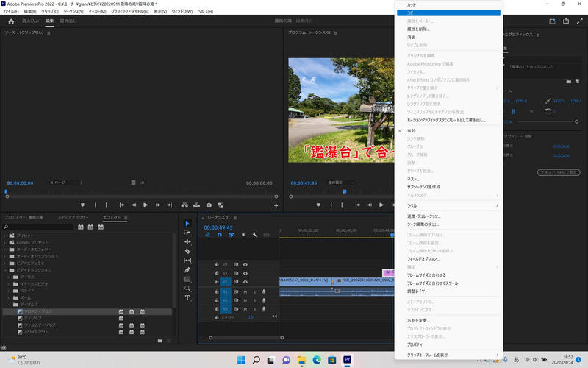Open timeline display settings wrench
Screen dimensions: 588x368
pyautogui.click(x=254, y=235)
